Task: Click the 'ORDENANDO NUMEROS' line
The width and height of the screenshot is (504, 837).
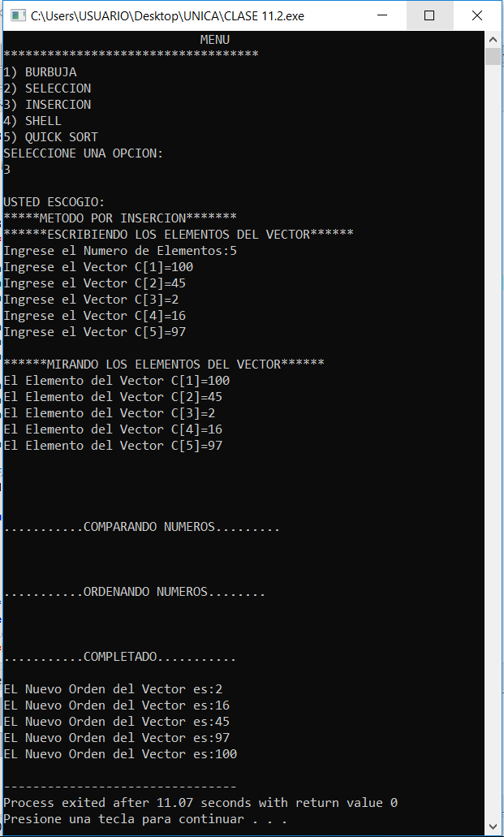Action: pyautogui.click(x=135, y=592)
